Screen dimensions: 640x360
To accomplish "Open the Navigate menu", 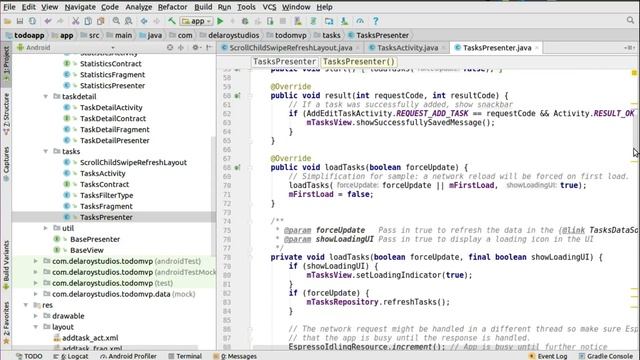I will pos(80,7).
